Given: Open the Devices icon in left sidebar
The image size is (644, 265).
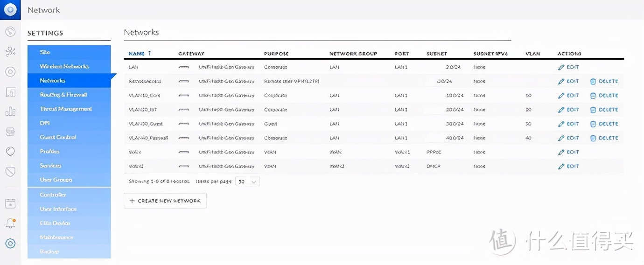Looking at the screenshot, I should point(10,72).
